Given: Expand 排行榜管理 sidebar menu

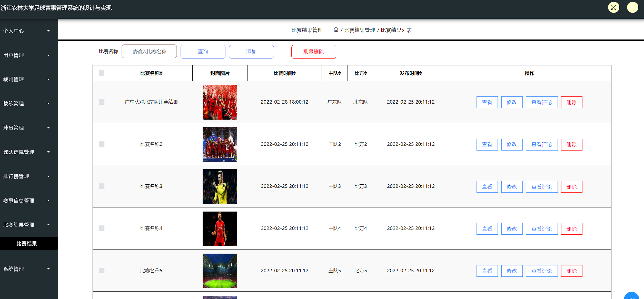Looking at the screenshot, I should point(26,176).
